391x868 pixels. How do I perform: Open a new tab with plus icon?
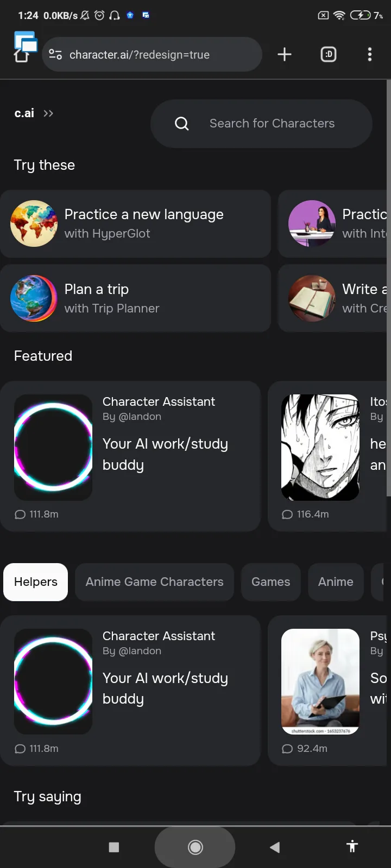coord(285,54)
